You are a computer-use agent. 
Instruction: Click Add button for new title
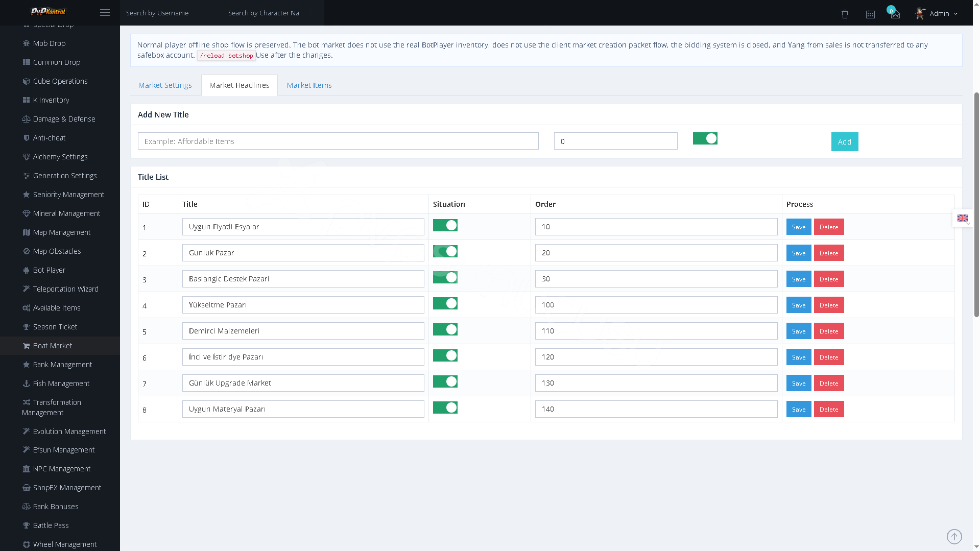click(x=845, y=141)
